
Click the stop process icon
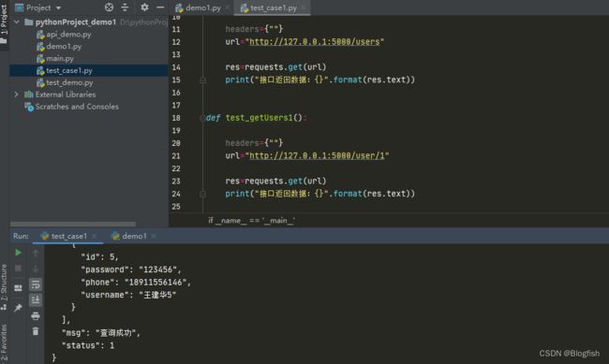click(18, 269)
